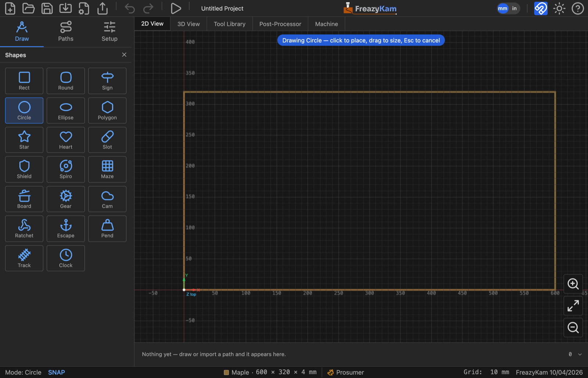Select mm units option
Screen dimensions: 588x378
(x=503, y=8)
